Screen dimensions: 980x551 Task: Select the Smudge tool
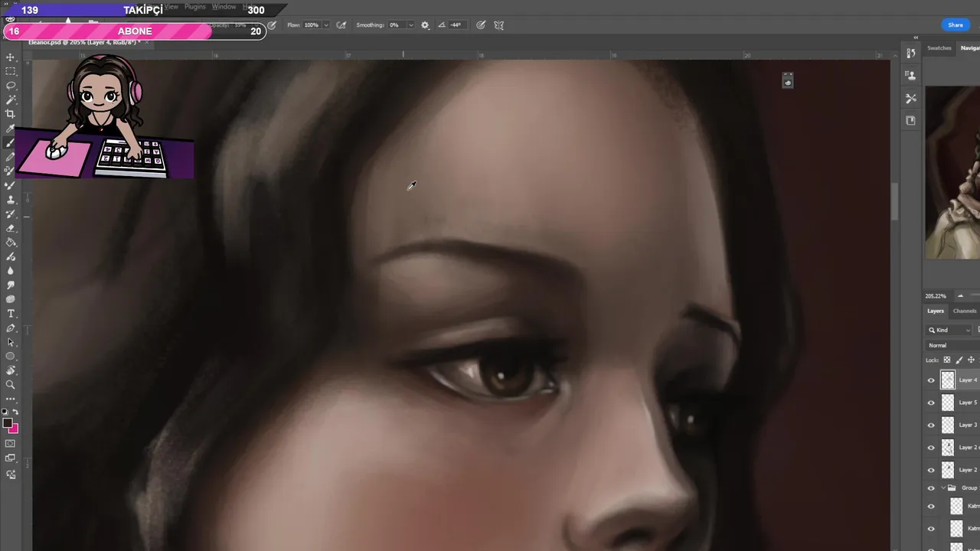tap(11, 285)
